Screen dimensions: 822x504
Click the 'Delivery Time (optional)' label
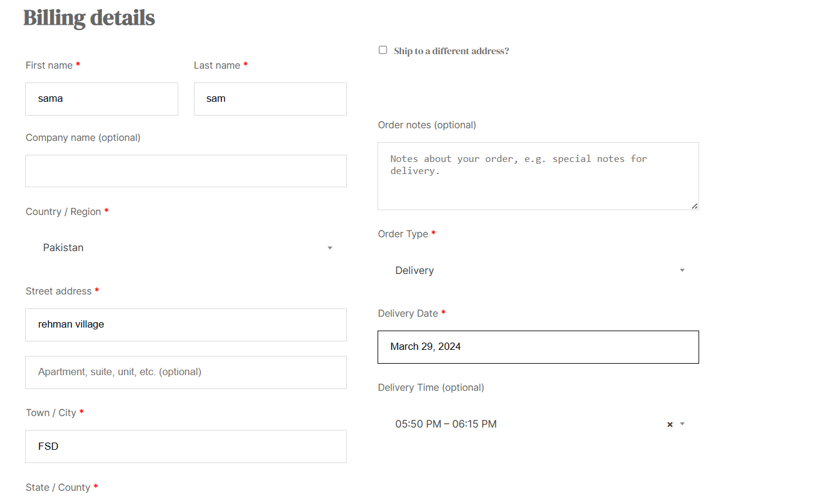click(431, 387)
